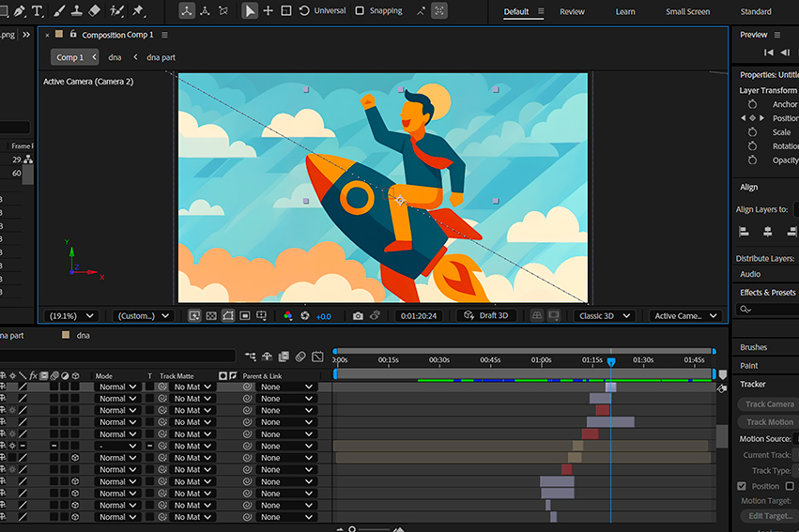799x532 pixels.
Task: Select the Puppet Pin tool
Action: [x=139, y=11]
